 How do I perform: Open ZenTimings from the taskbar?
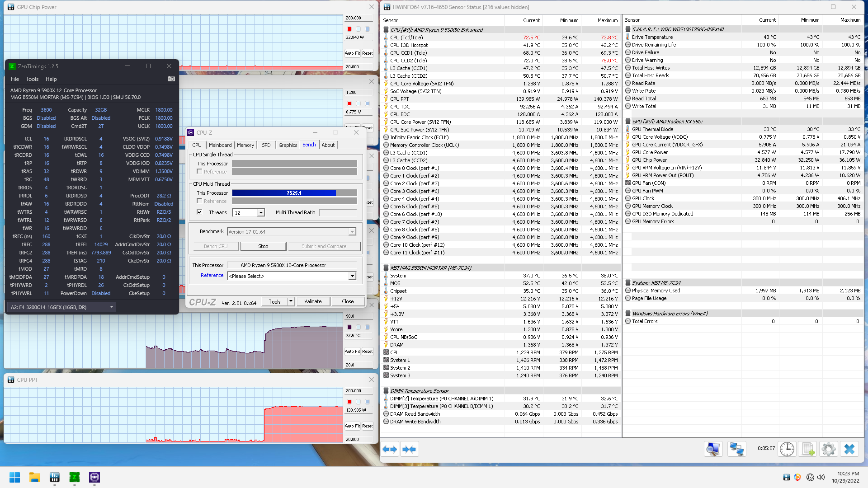click(74, 477)
